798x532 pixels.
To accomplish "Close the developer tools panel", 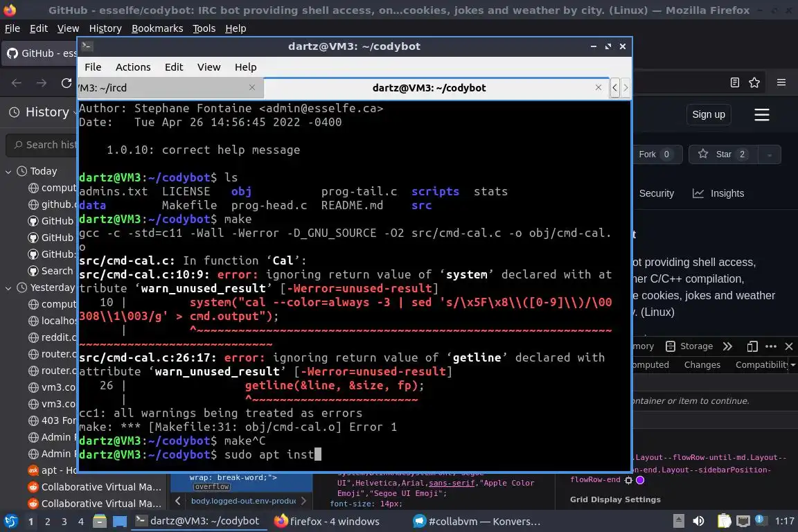I will (x=789, y=346).
